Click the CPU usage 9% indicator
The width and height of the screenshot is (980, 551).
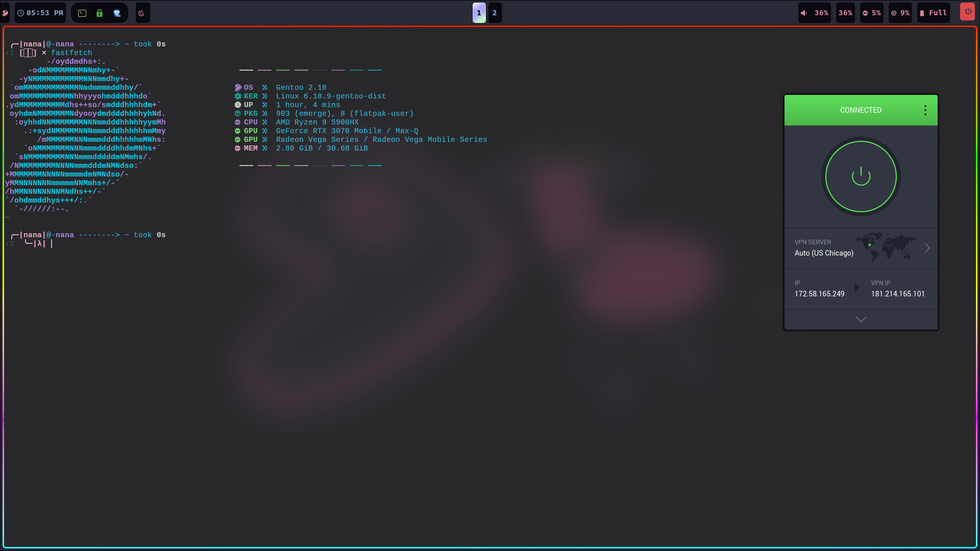(900, 13)
